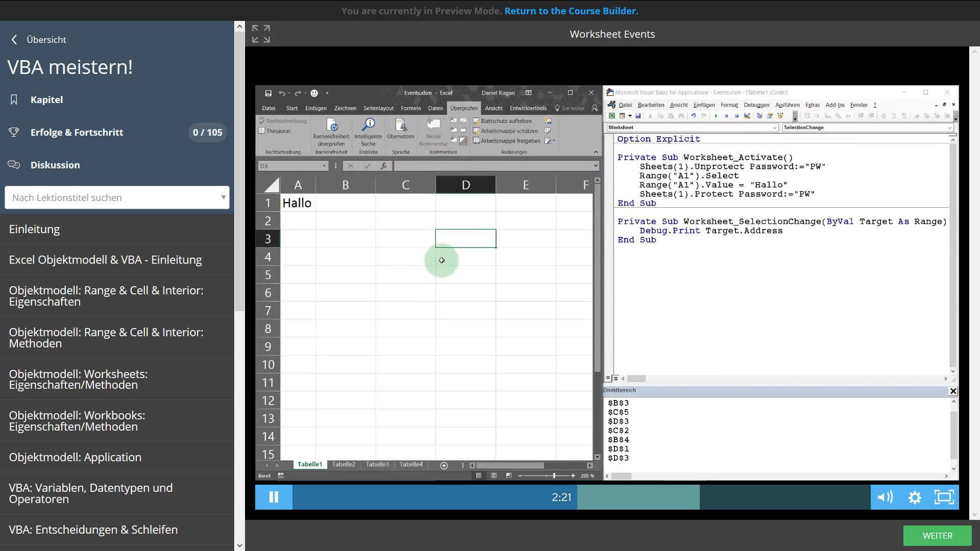The height and width of the screenshot is (551, 980).
Task: Click the VBA reset (stop) toolbar icon
Action: pos(737,116)
